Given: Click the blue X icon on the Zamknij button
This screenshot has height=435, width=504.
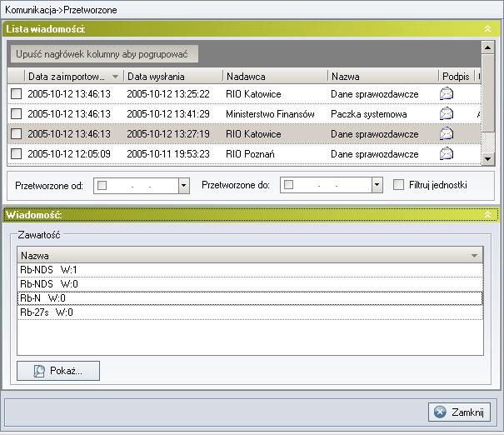Looking at the screenshot, I should pyautogui.click(x=440, y=412).
